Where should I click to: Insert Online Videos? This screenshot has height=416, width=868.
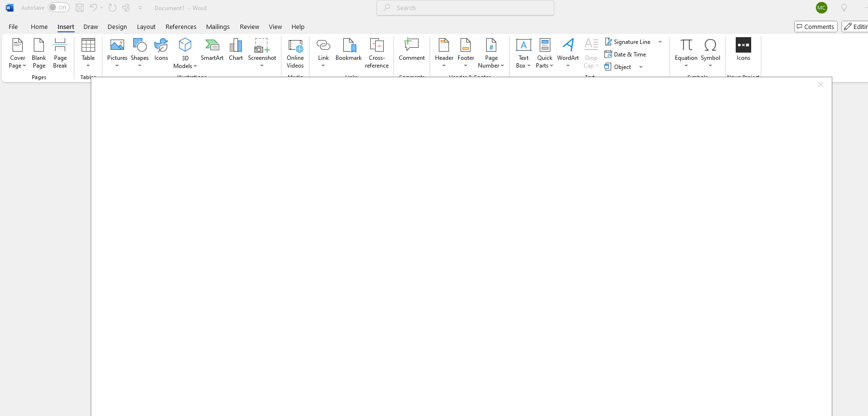[x=295, y=53]
